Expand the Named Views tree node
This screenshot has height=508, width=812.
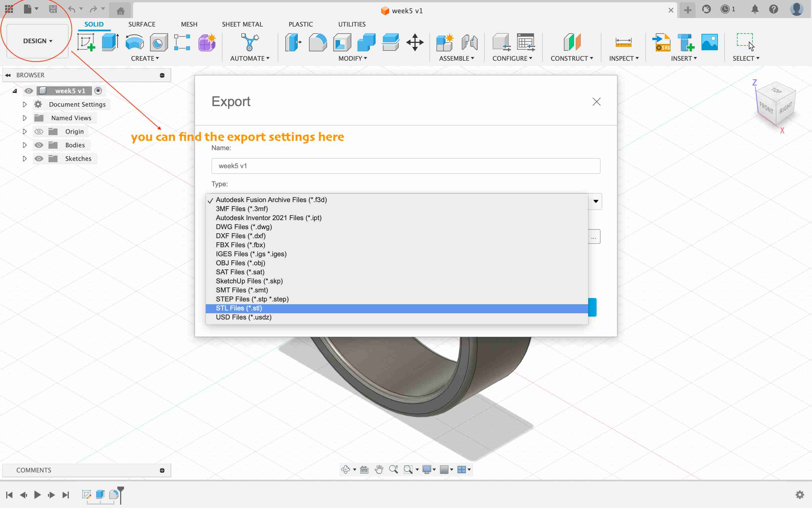click(x=25, y=118)
